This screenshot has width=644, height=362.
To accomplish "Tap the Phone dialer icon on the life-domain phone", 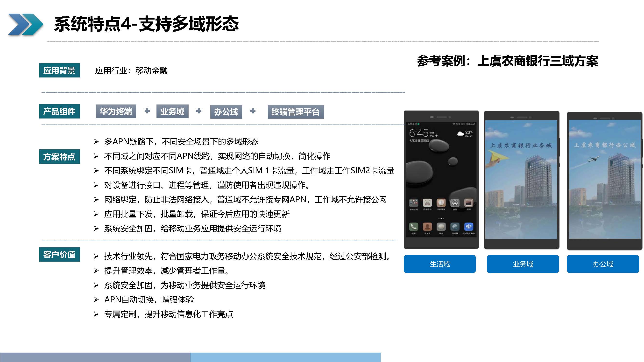I will (x=413, y=227).
